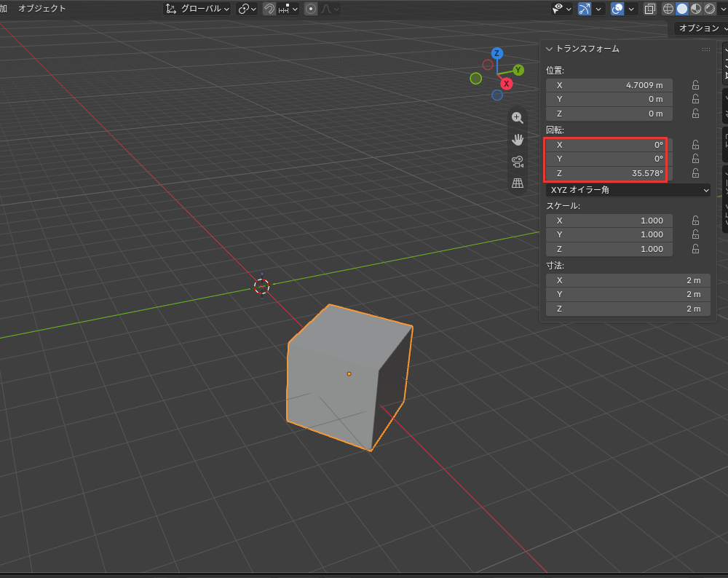Toggle viewport overlays display

tap(617, 9)
